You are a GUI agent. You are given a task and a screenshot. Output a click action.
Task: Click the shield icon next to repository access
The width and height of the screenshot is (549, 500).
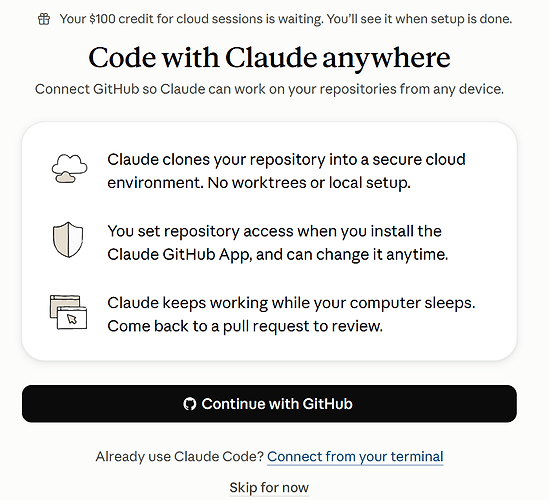pos(68,240)
